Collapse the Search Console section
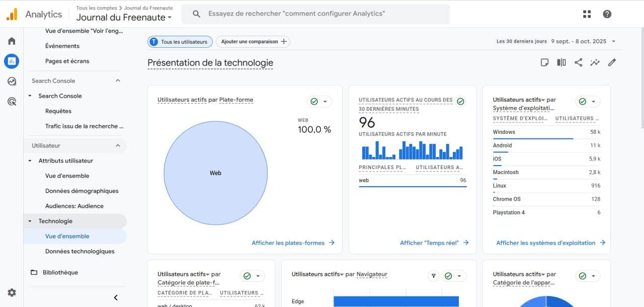644x307 pixels. click(118, 81)
